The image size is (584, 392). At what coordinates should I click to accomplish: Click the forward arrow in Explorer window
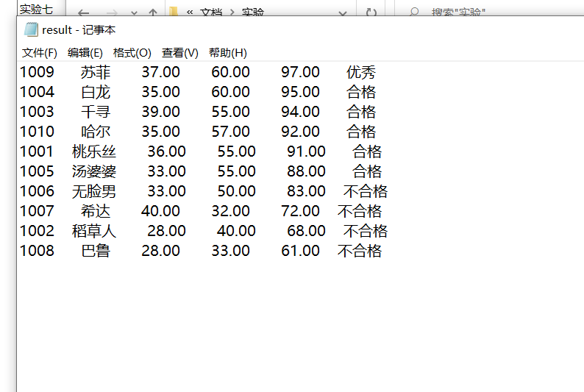[x=112, y=13]
